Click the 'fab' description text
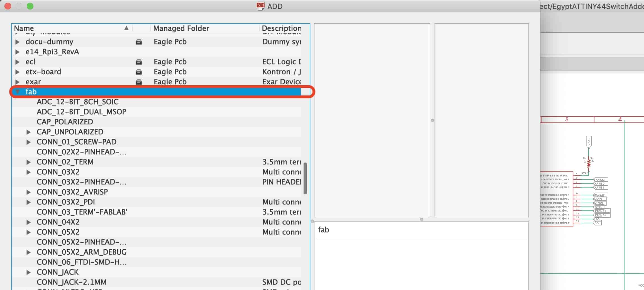644x290 pixels. coord(323,230)
